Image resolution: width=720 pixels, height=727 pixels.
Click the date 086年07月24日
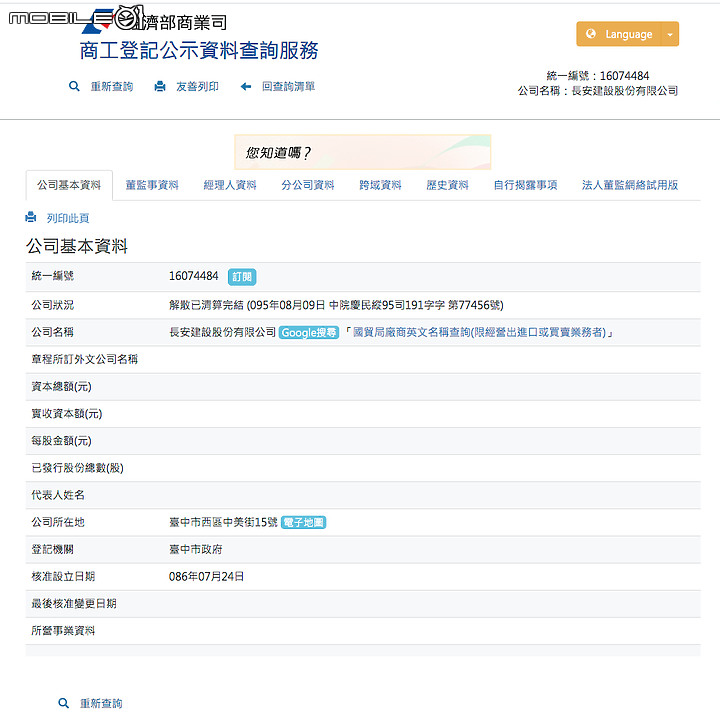pyautogui.click(x=206, y=576)
